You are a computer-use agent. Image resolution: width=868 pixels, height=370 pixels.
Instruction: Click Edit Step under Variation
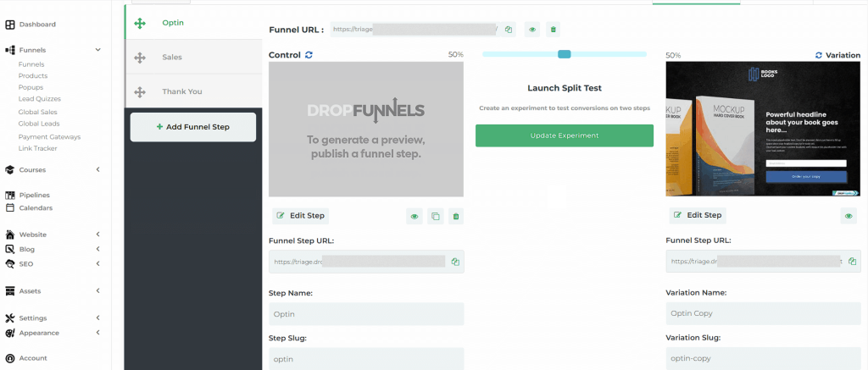[x=698, y=215]
